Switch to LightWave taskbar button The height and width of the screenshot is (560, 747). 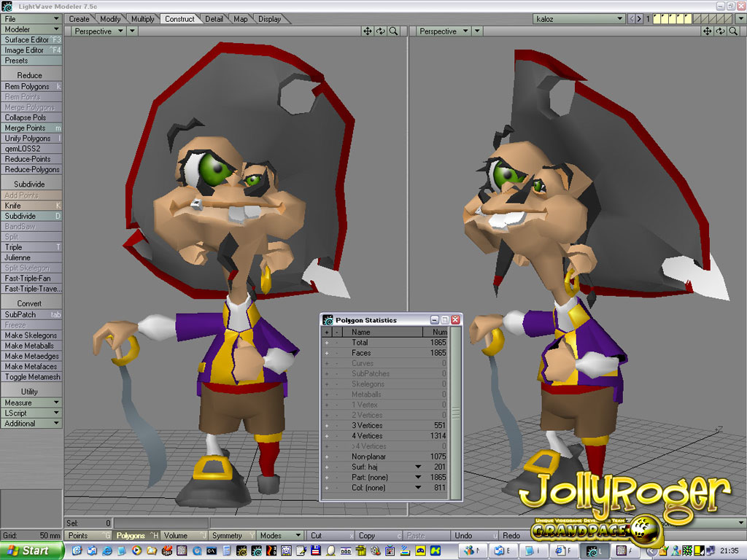tap(595, 551)
